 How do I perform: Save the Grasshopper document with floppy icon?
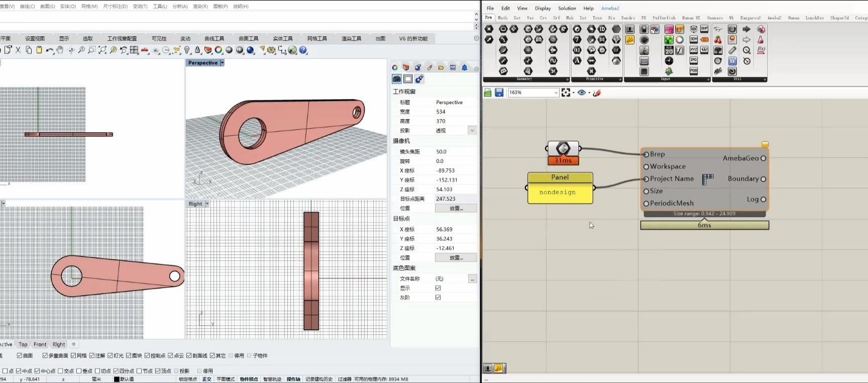[499, 92]
